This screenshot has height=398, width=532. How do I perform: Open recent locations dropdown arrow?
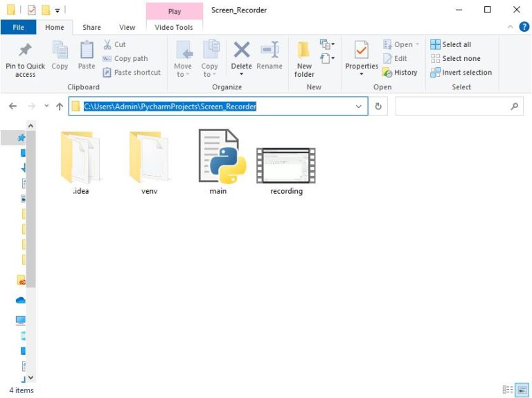[x=46, y=106]
